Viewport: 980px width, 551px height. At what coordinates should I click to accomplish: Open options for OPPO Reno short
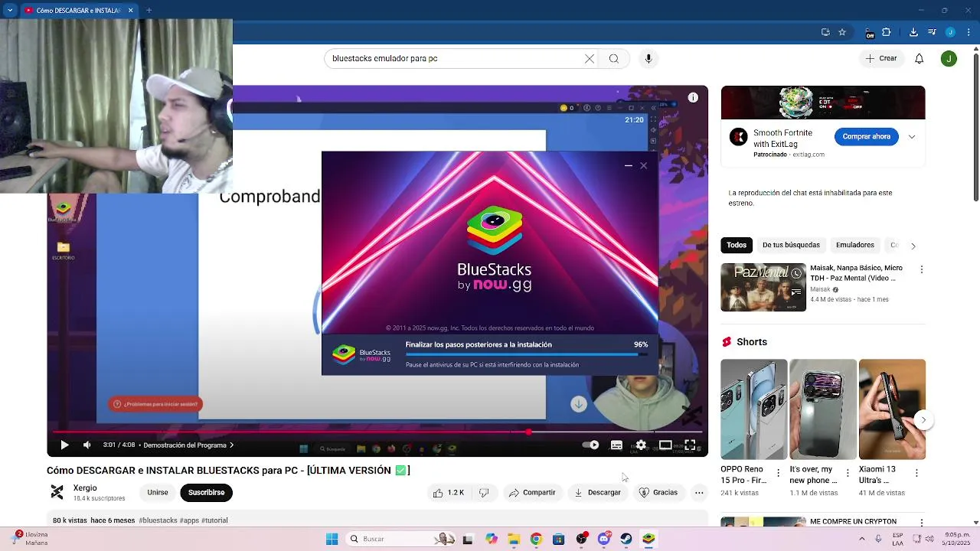[779, 473]
